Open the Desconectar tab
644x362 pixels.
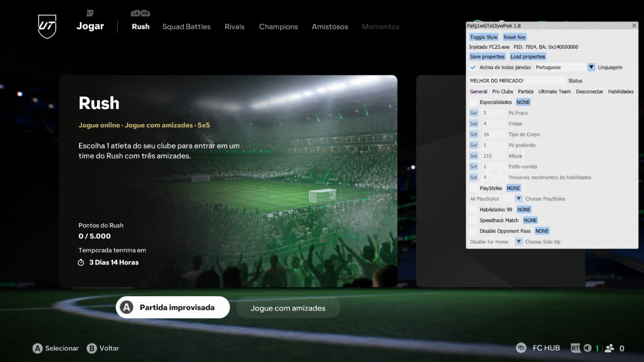tap(590, 92)
